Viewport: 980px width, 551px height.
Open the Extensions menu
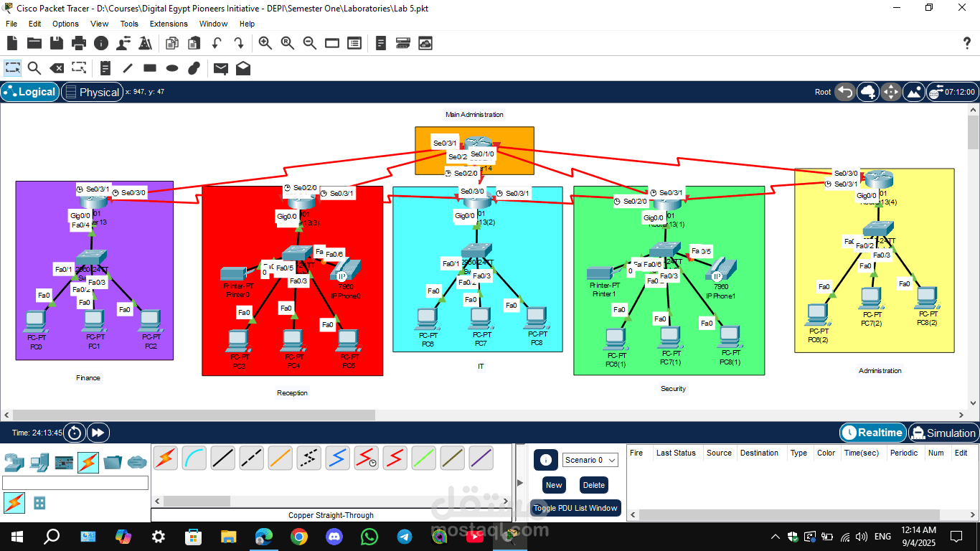pyautogui.click(x=168, y=24)
